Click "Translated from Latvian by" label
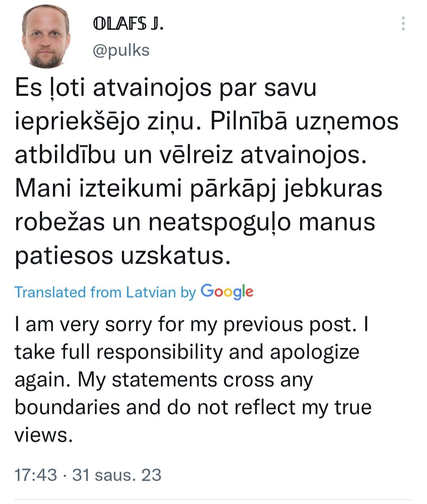The image size is (427, 504). [x=105, y=293]
